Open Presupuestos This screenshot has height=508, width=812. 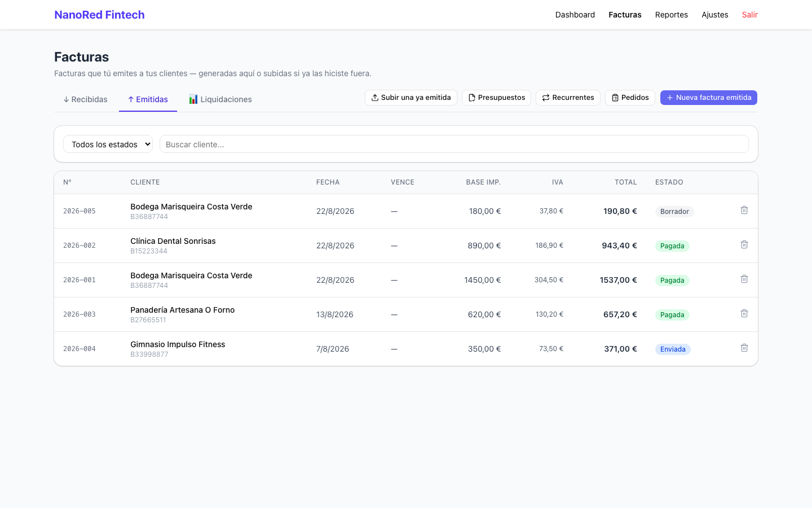coord(496,98)
